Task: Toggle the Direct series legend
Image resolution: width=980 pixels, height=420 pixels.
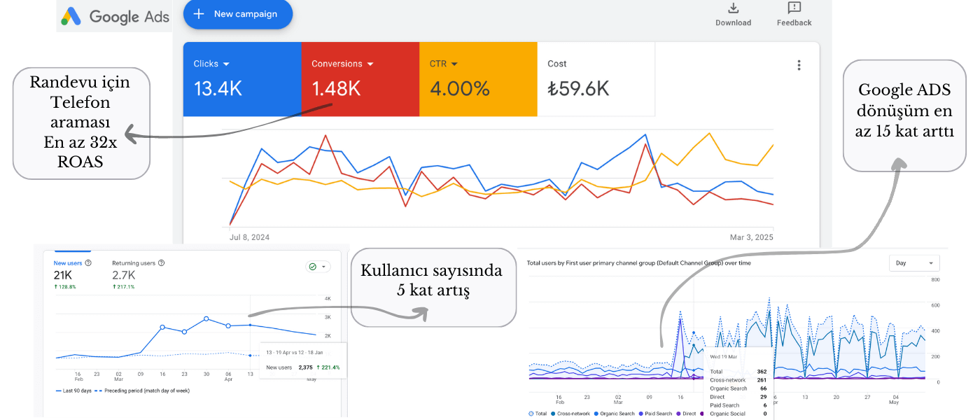Action: click(x=687, y=414)
